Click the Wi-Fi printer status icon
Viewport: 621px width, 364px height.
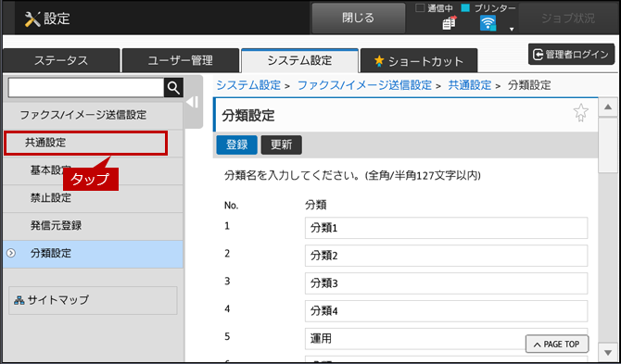488,23
